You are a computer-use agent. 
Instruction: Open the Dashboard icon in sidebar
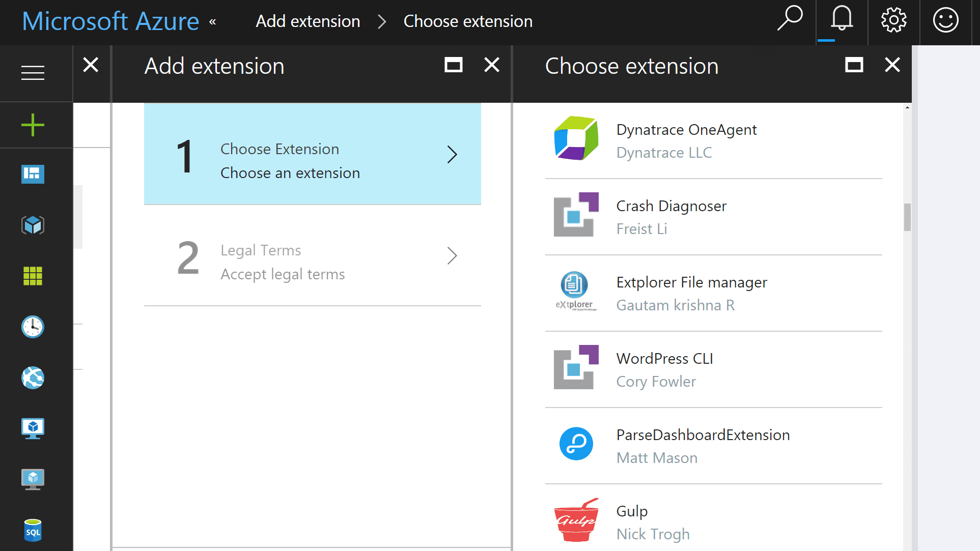coord(33,174)
